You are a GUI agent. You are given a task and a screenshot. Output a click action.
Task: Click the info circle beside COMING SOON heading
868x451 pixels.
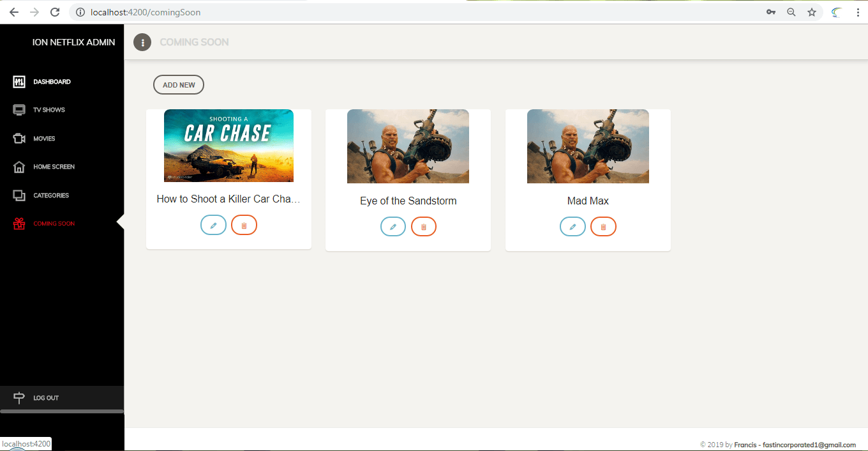pyautogui.click(x=142, y=42)
